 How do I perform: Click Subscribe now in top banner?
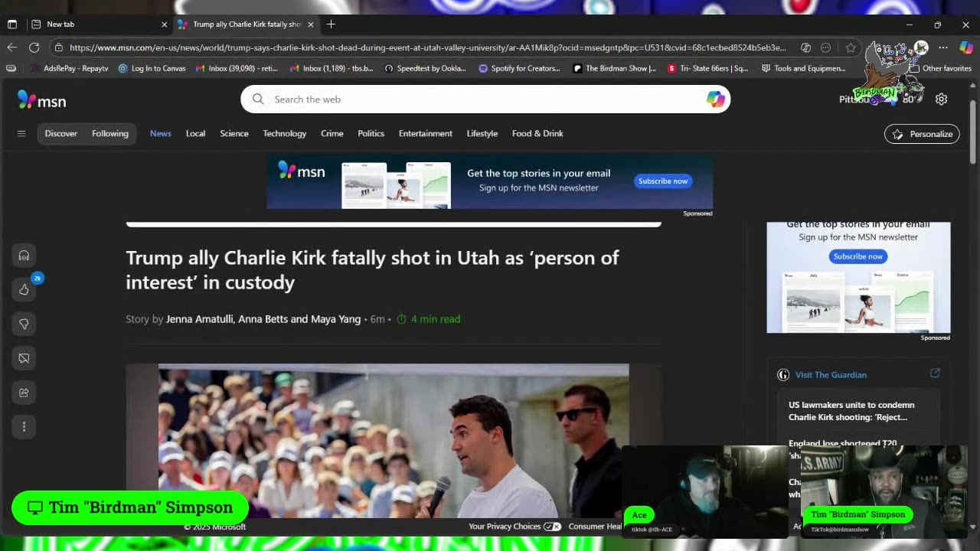663,181
